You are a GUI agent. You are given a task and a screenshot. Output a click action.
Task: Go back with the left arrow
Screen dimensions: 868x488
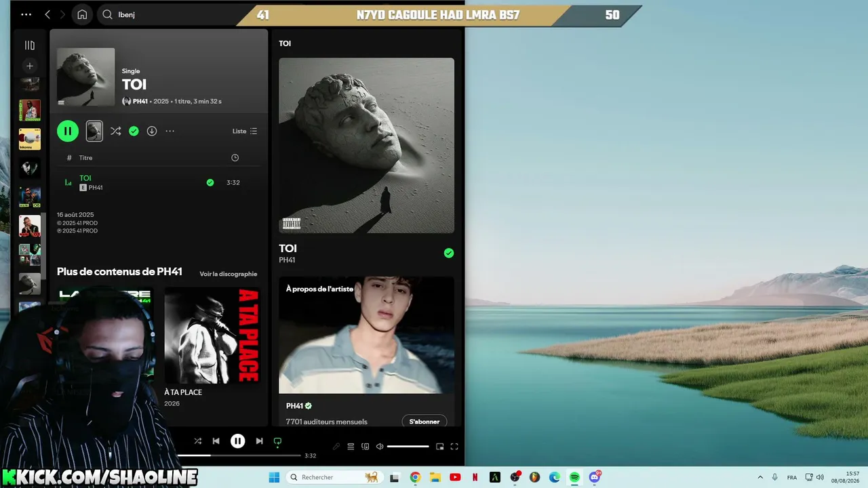pos(47,14)
